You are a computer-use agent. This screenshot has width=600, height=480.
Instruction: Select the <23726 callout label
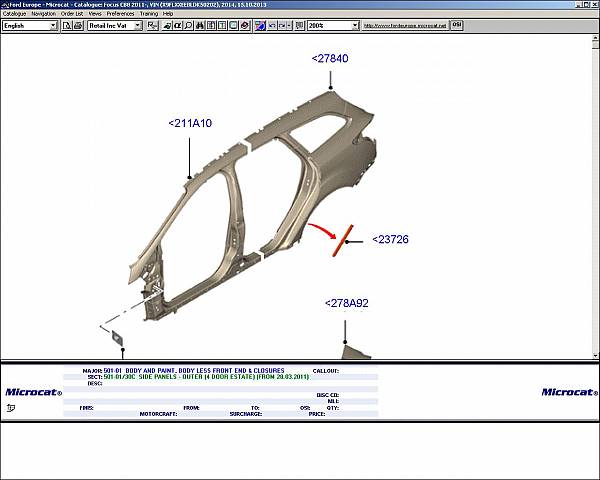[390, 240]
